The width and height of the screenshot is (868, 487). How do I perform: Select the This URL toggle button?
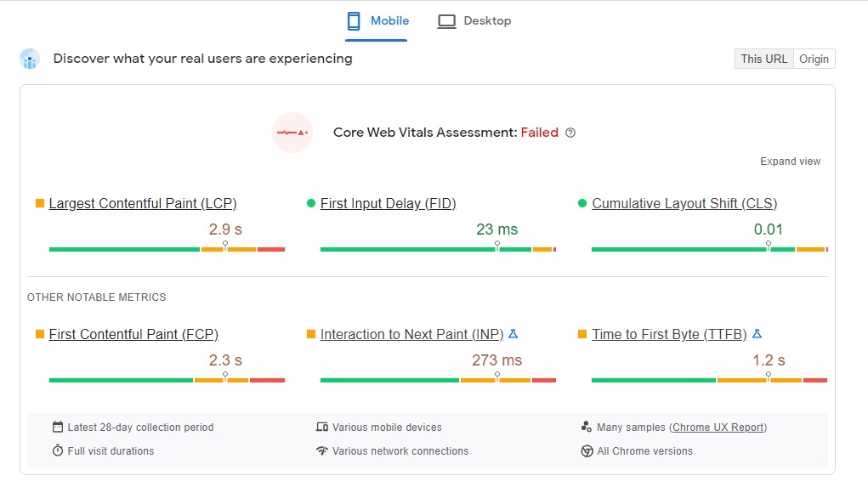point(764,59)
